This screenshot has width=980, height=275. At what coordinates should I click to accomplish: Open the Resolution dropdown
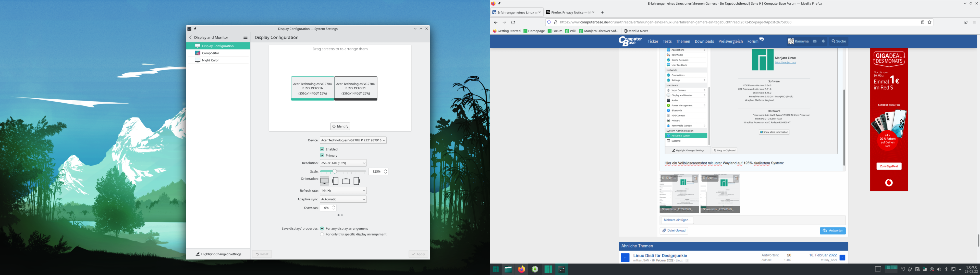tap(343, 163)
